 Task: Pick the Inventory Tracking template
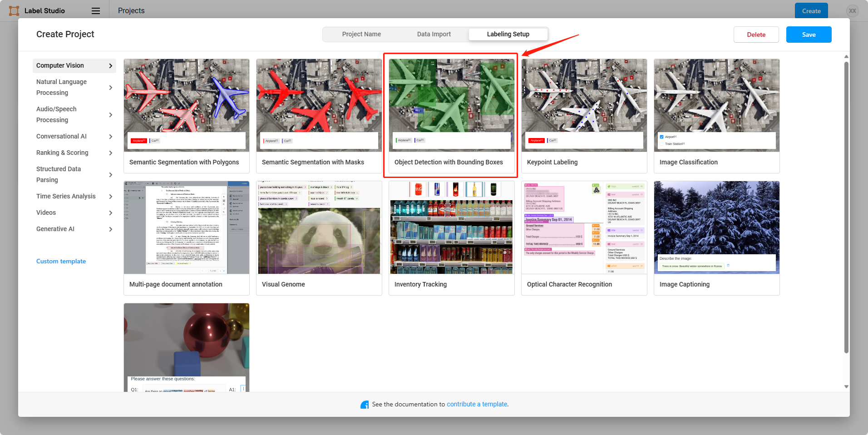pyautogui.click(x=452, y=238)
